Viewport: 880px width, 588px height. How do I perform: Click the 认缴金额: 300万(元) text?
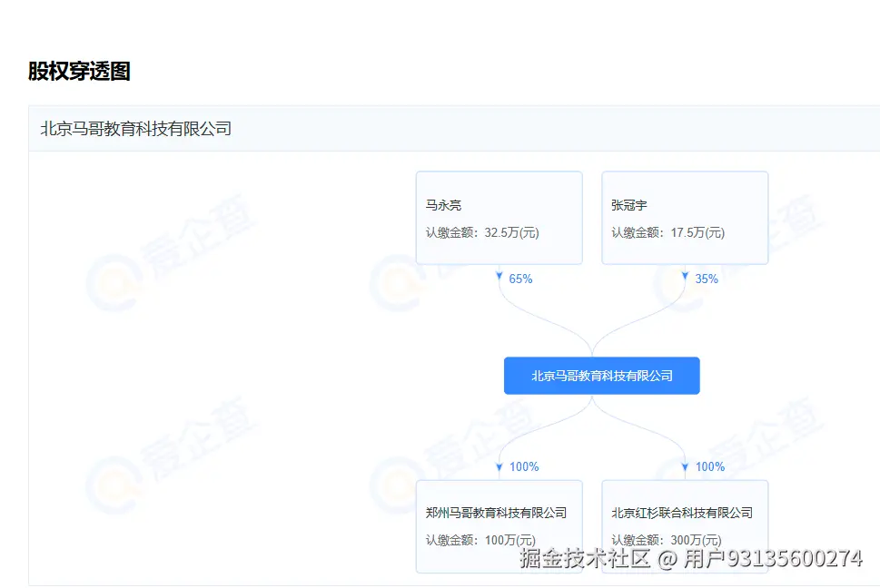[667, 540]
